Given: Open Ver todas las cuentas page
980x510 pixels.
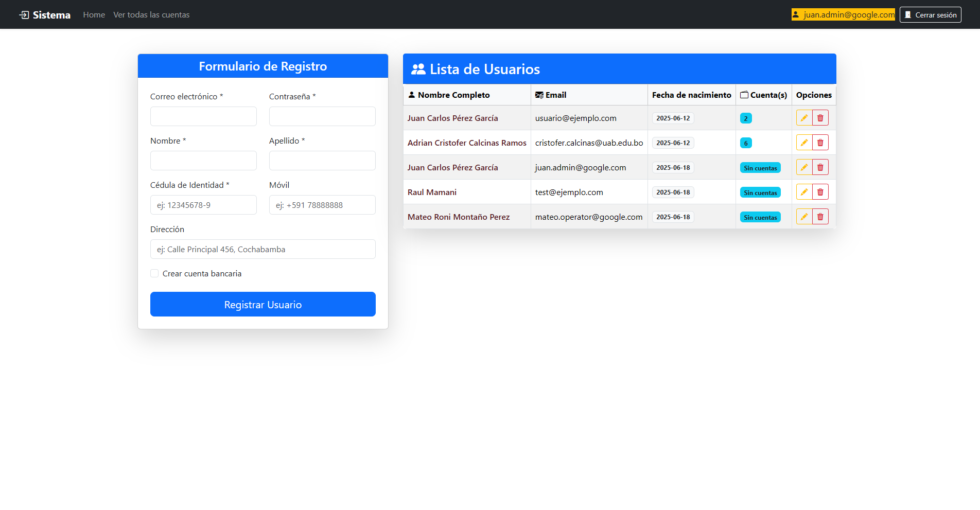Looking at the screenshot, I should coord(151,15).
